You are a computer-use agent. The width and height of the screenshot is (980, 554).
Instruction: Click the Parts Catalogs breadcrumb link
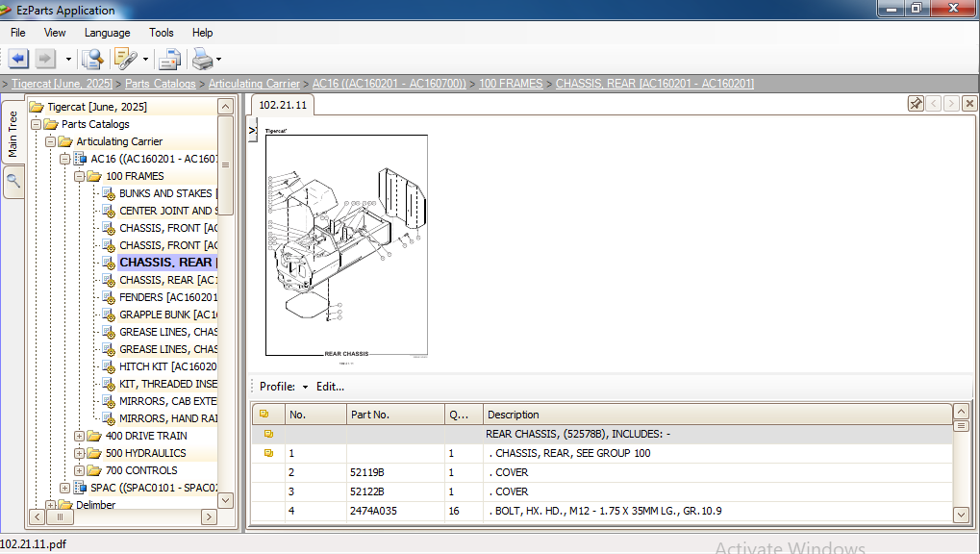160,83
